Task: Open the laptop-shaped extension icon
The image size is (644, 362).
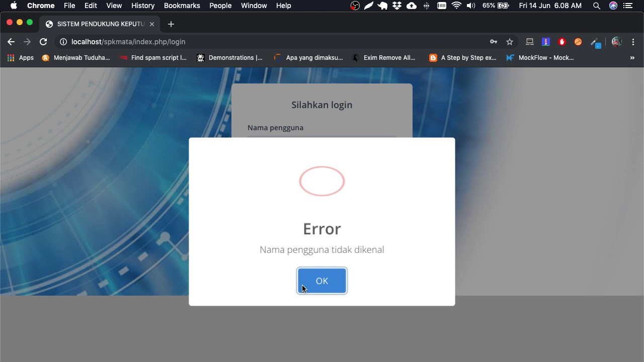Action: [x=530, y=42]
